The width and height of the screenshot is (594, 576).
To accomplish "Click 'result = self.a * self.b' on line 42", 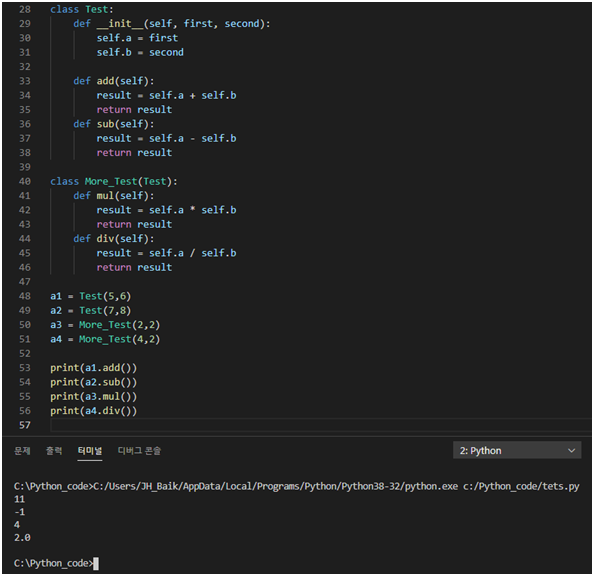I will 166,210.
